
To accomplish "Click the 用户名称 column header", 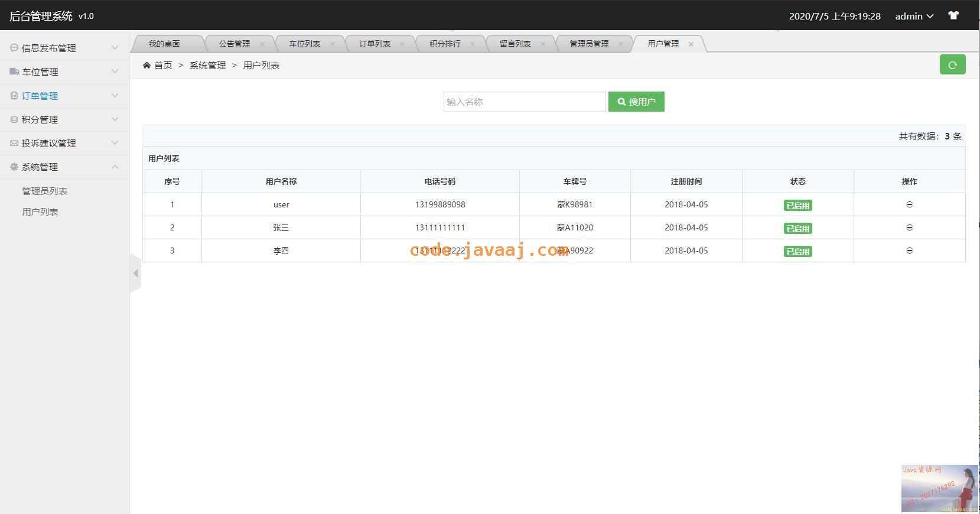I will click(x=281, y=181).
